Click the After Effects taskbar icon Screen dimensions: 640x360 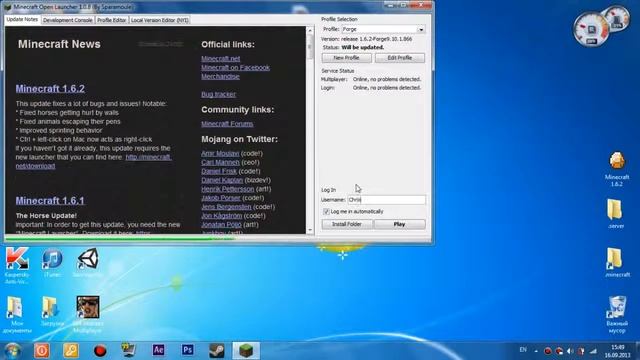[158, 350]
